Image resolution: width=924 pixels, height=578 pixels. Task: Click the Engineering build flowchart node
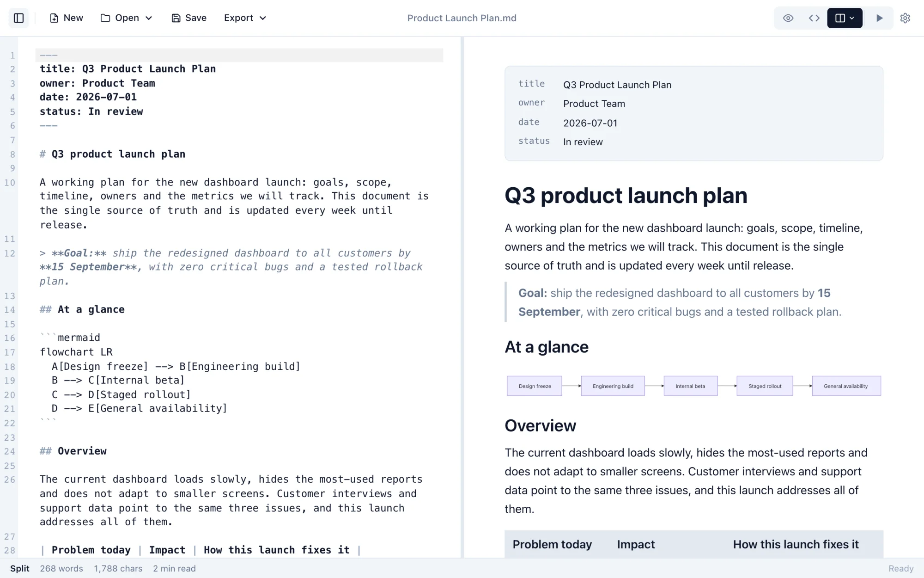point(613,386)
